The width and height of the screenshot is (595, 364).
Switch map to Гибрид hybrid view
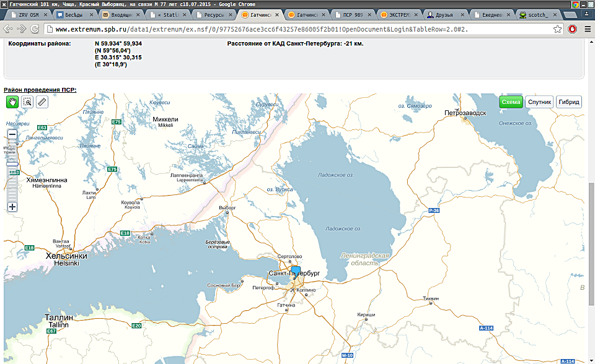point(568,102)
